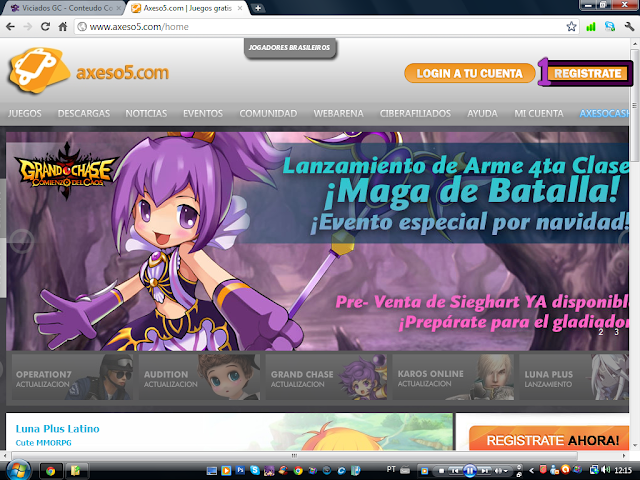Click the system tray volume speaker icon

click(606, 470)
